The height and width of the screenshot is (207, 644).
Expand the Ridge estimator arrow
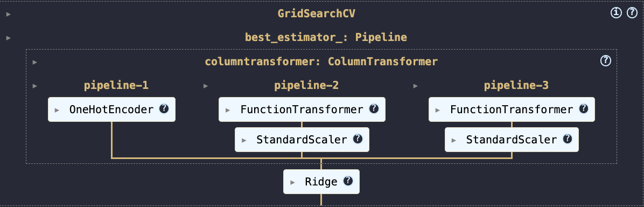point(292,182)
